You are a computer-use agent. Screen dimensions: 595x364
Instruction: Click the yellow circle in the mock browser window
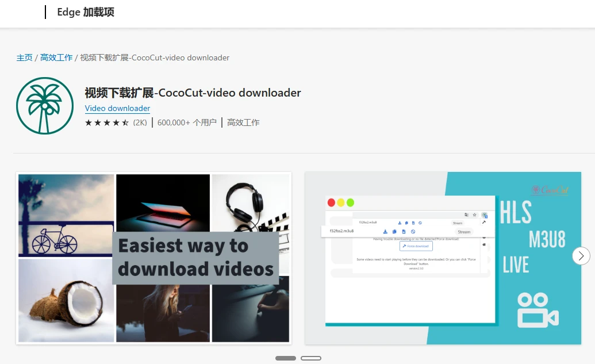coord(341,202)
